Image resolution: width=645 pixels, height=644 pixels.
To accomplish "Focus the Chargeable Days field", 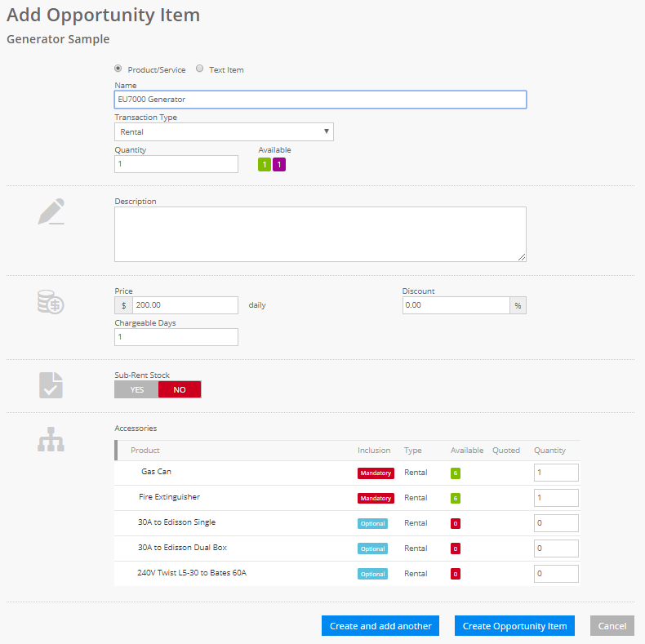I will click(176, 337).
